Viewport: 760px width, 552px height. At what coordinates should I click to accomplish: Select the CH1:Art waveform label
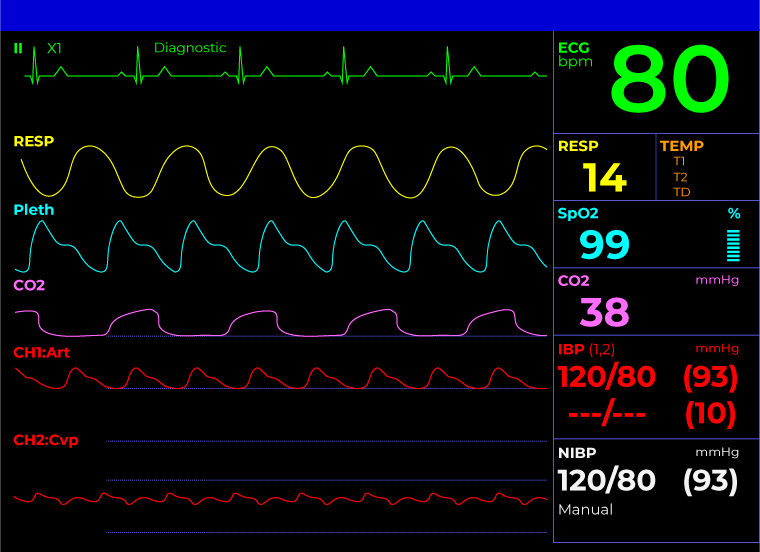tap(41, 353)
